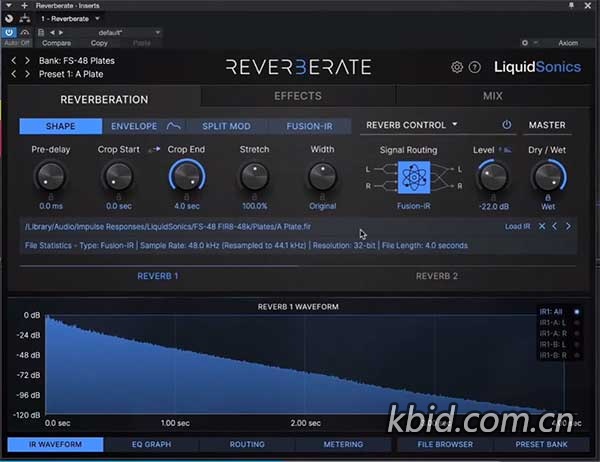Switch to Reverb 1
Image resolution: width=600 pixels, height=462 pixels.
158,276
